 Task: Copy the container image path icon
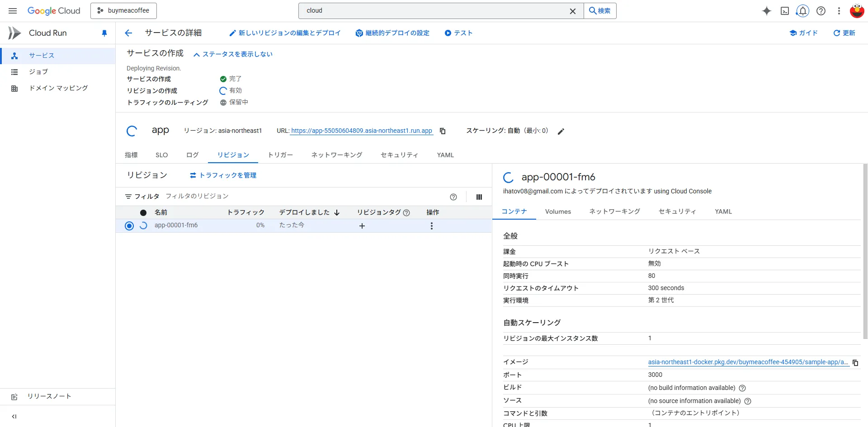pyautogui.click(x=855, y=362)
